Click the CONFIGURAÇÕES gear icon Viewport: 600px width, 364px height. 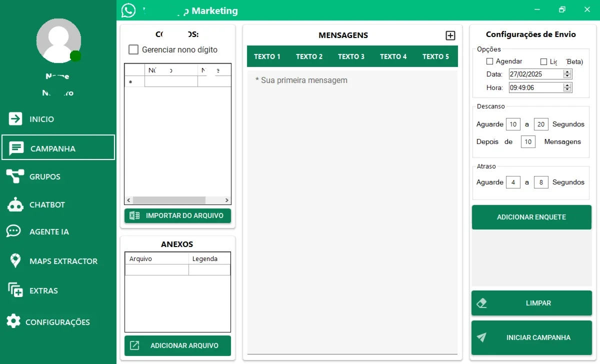coord(13,321)
